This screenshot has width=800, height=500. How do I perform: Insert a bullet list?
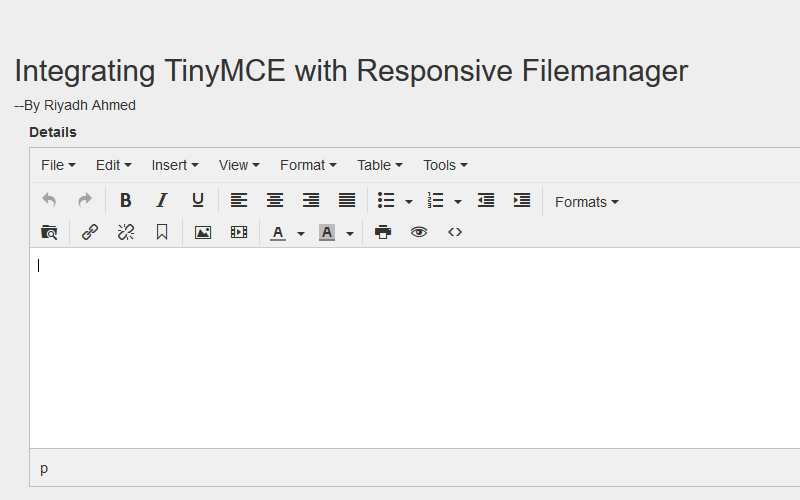(386, 201)
